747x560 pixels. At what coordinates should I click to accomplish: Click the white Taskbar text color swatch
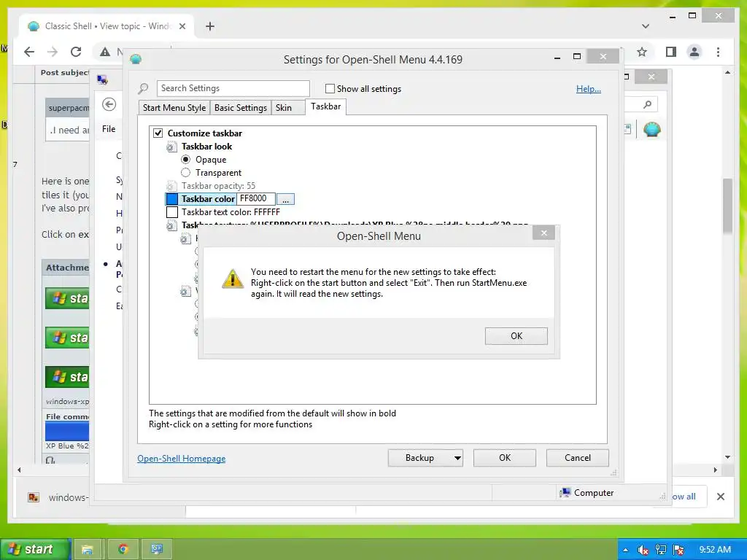click(x=172, y=212)
